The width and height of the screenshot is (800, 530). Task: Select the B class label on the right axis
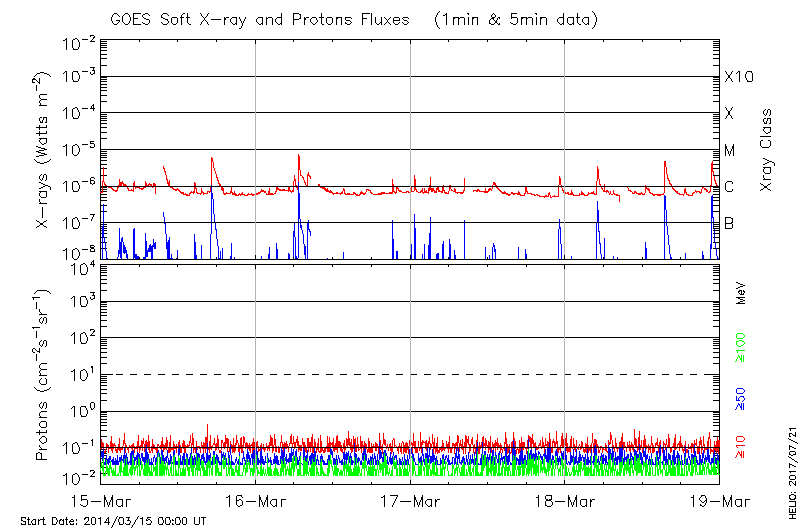point(729,223)
